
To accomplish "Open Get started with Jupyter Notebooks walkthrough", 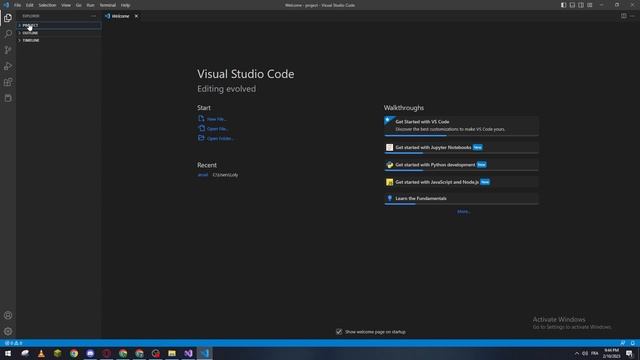I will pos(461,147).
